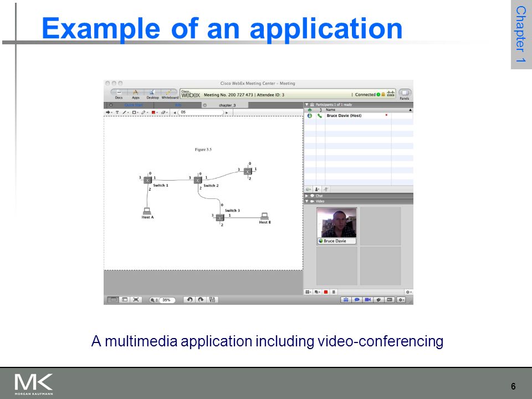The width and height of the screenshot is (532, 399).
Task: Close the chapter_3 tab via its circle
Action: tap(204, 105)
